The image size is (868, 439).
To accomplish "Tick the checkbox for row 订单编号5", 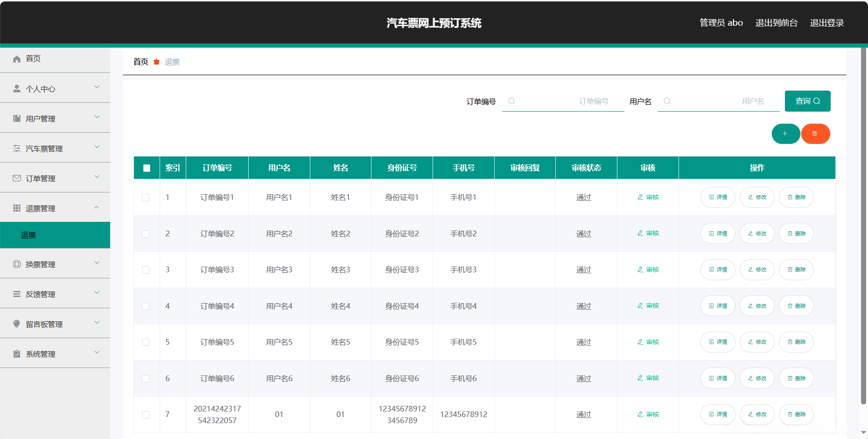I will (x=146, y=342).
